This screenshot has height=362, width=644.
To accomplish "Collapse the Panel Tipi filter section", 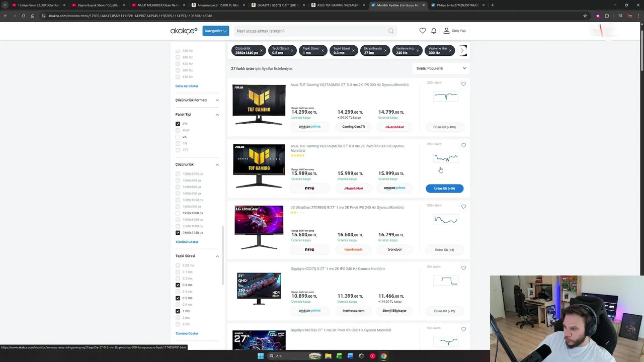I will click(x=197, y=115).
